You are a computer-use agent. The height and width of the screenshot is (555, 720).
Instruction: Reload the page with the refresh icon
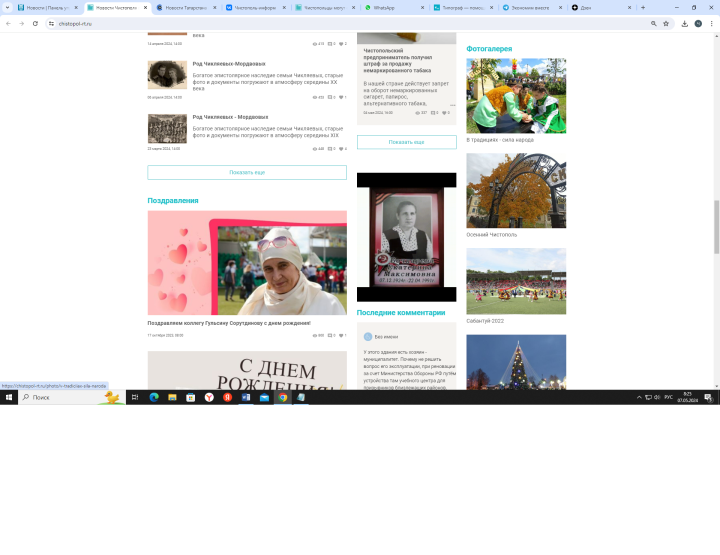click(35, 23)
